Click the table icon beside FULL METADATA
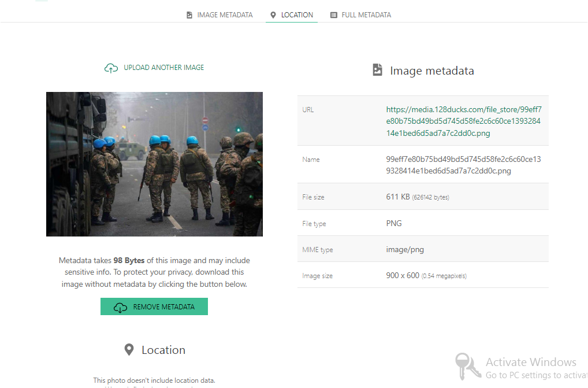 (334, 15)
